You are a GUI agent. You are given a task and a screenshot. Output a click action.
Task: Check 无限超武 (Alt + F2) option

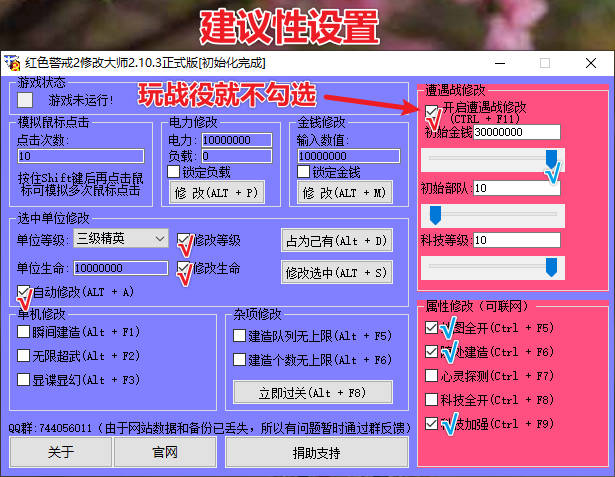tap(24, 357)
